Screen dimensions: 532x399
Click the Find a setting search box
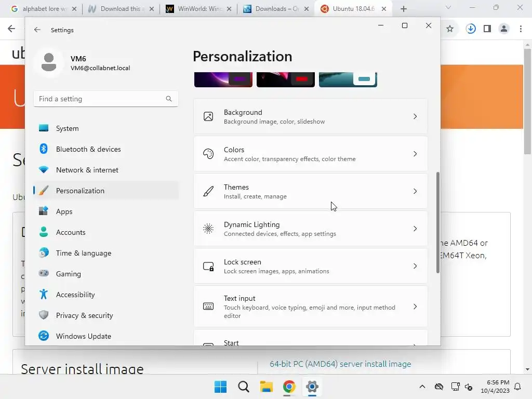(106, 99)
